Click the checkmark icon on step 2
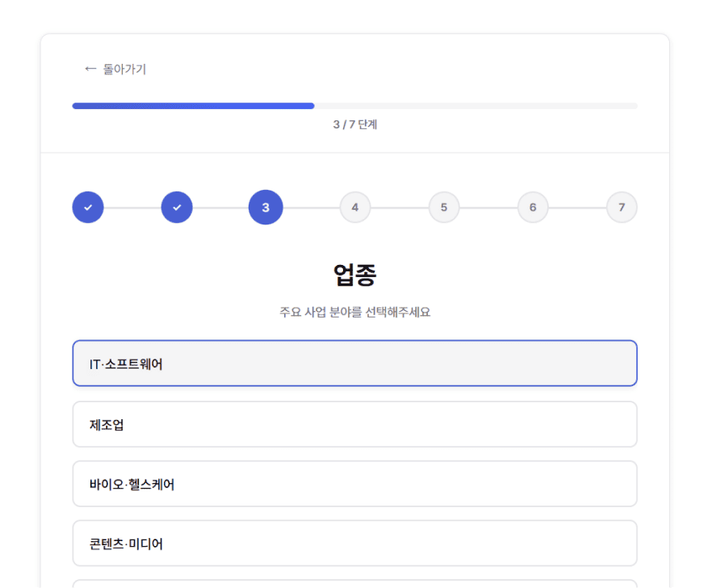Viewport: 712px width, 588px height. tap(177, 207)
